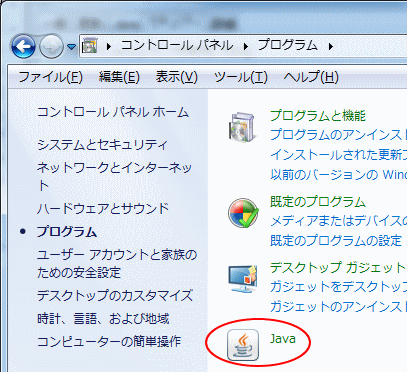Open ネットワークとインターネット category
Screen dimensions: 407x372
pos(114,176)
